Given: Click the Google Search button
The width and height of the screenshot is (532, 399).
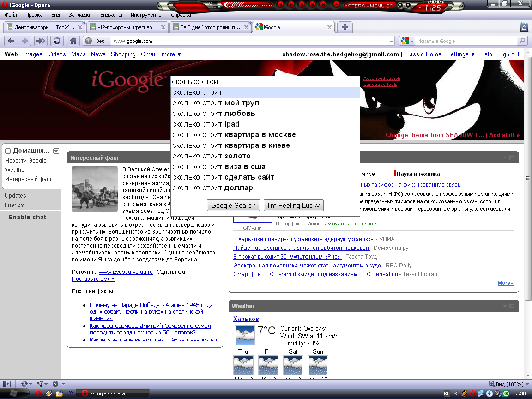Looking at the screenshot, I should pos(233,205).
